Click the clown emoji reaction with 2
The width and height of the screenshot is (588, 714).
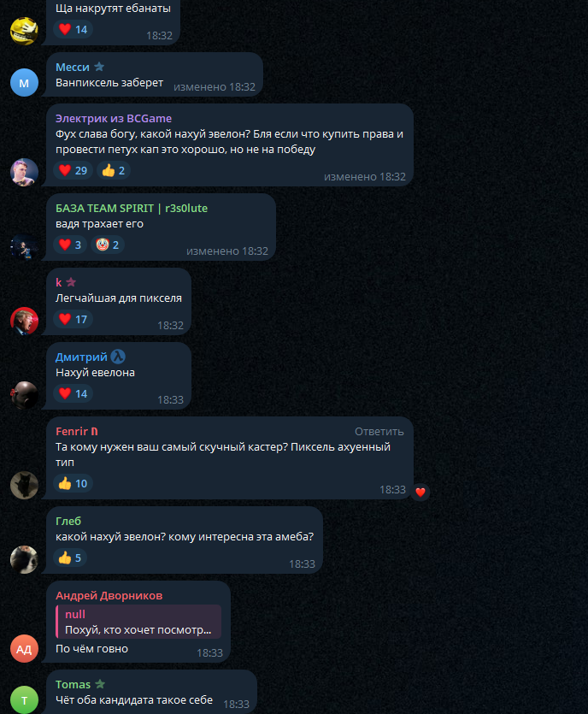click(108, 245)
